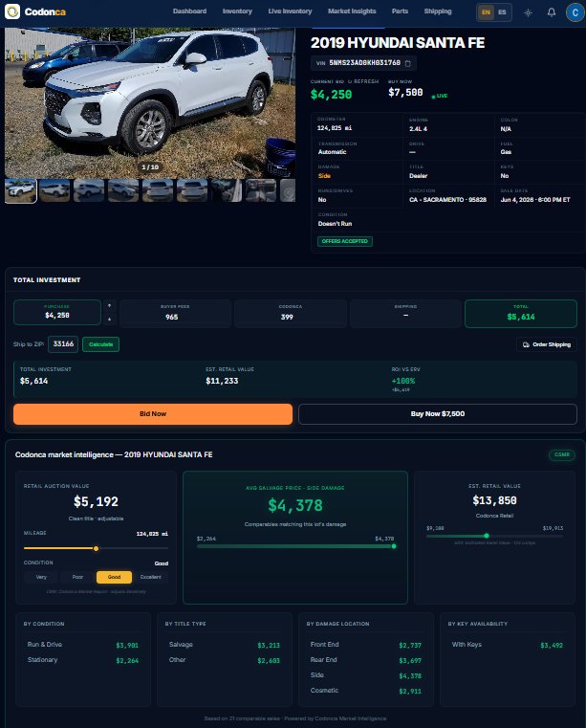Click the buy now $7,500 price
The height and width of the screenshot is (728, 586).
tap(405, 93)
